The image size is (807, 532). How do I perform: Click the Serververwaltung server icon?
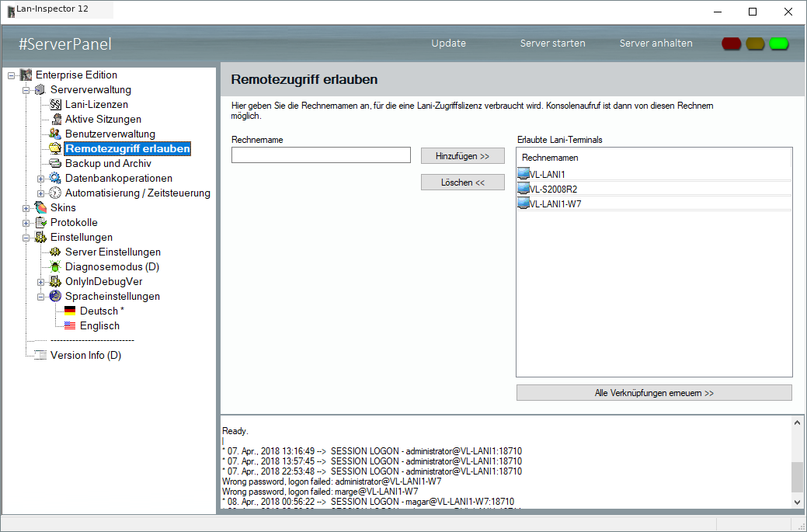pyautogui.click(x=40, y=90)
